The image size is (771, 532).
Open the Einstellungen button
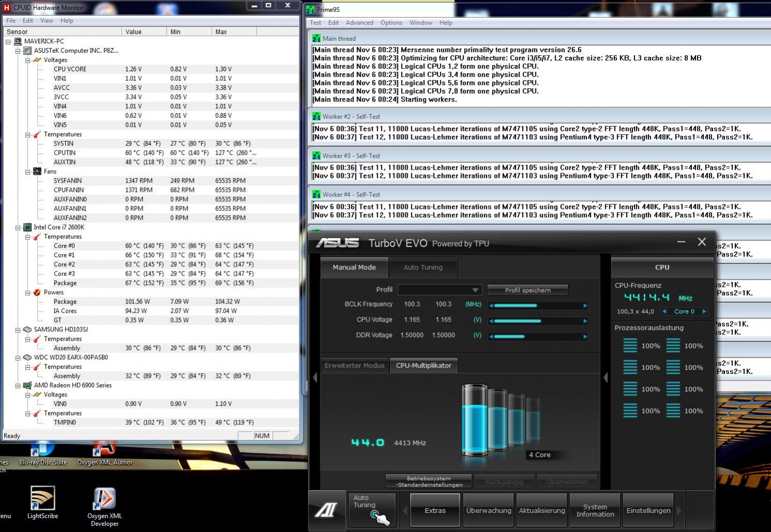click(648, 510)
